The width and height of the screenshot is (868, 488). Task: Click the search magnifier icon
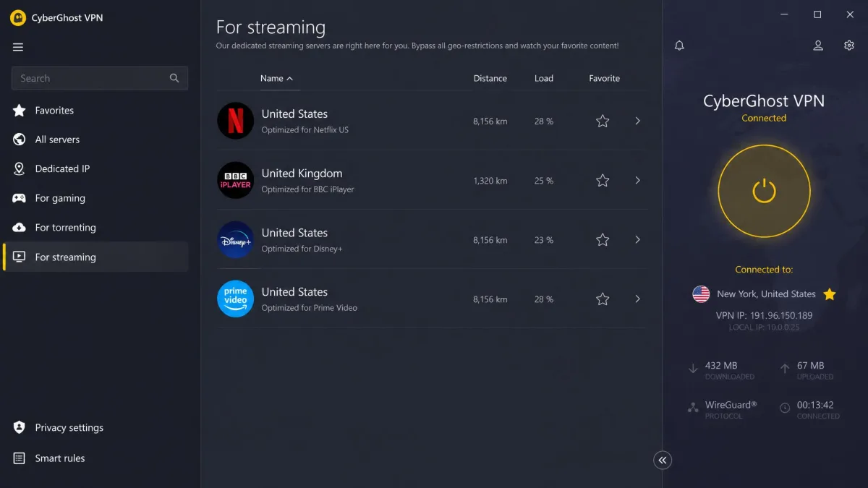(x=174, y=78)
